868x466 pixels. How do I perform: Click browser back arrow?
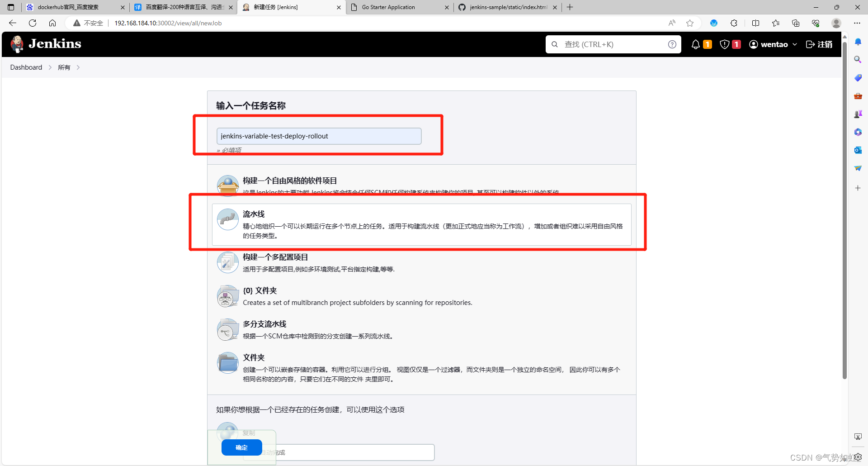(13, 23)
